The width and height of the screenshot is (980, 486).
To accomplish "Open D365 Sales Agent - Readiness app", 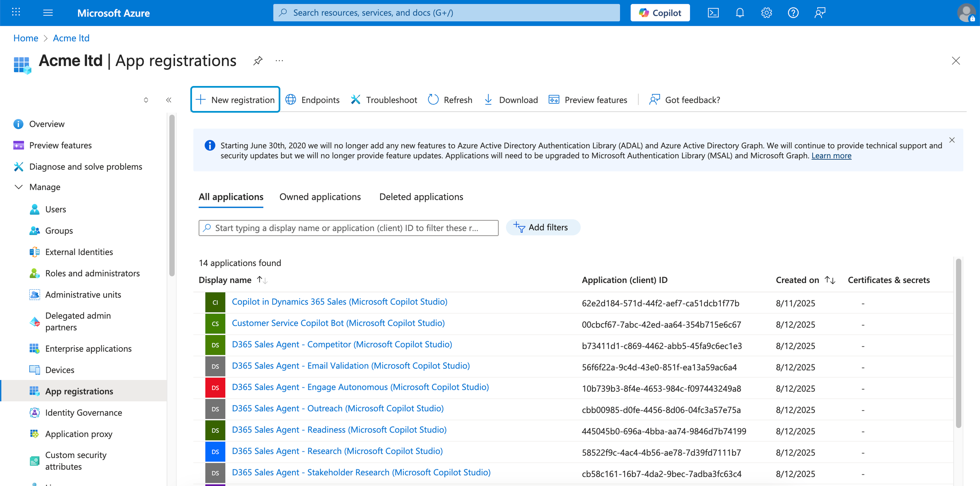I will [339, 430].
